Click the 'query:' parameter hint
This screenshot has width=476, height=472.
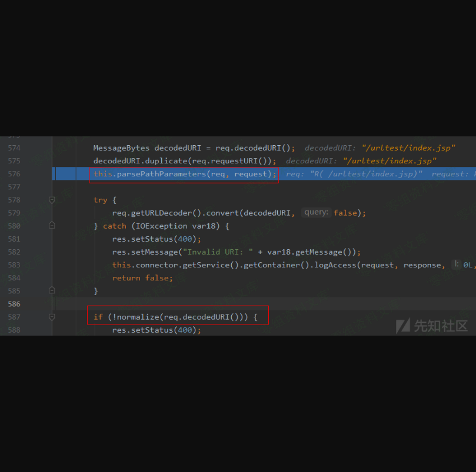[317, 213]
